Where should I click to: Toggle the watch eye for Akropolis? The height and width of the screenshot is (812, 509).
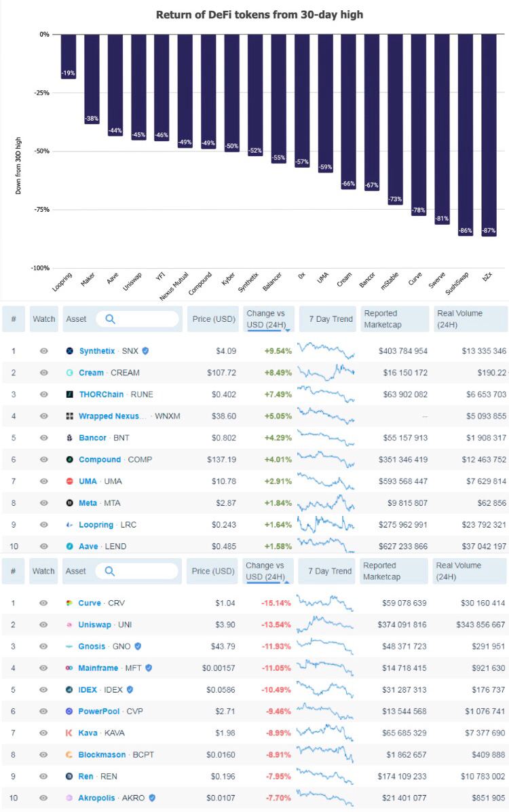(x=43, y=798)
